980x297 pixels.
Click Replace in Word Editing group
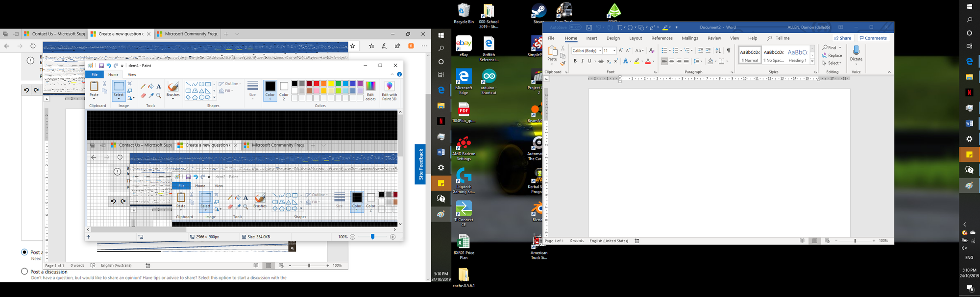[x=832, y=55]
